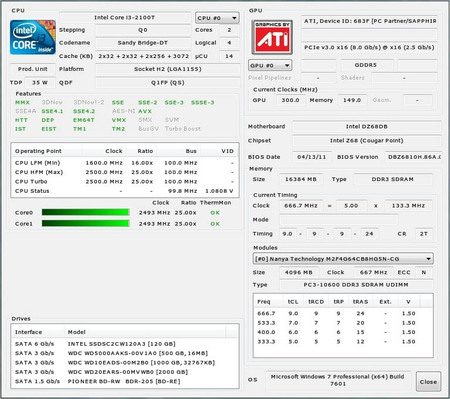This screenshot has height=399, width=450.
Task: Select the CPU Turbo row
Action: (x=125, y=182)
